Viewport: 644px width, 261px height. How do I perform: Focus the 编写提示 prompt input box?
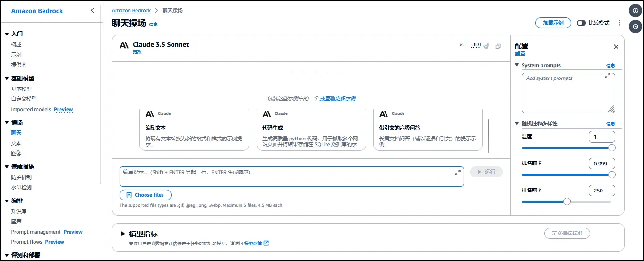point(292,176)
